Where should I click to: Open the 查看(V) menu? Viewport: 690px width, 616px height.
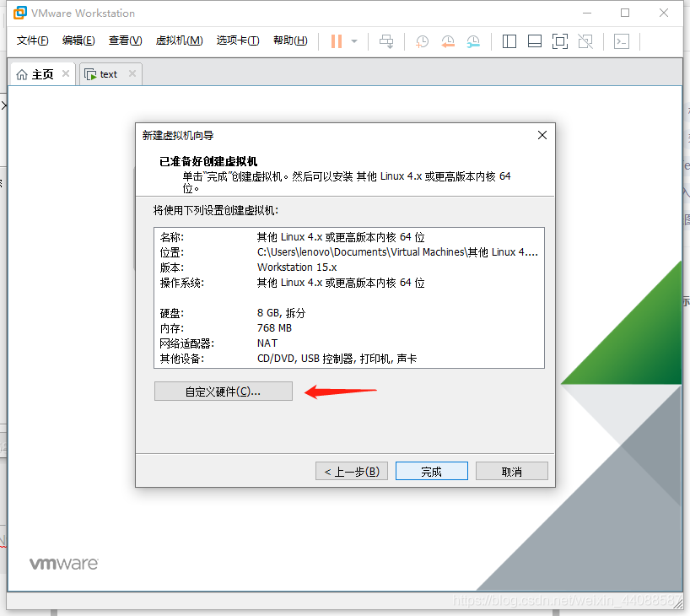tap(126, 41)
